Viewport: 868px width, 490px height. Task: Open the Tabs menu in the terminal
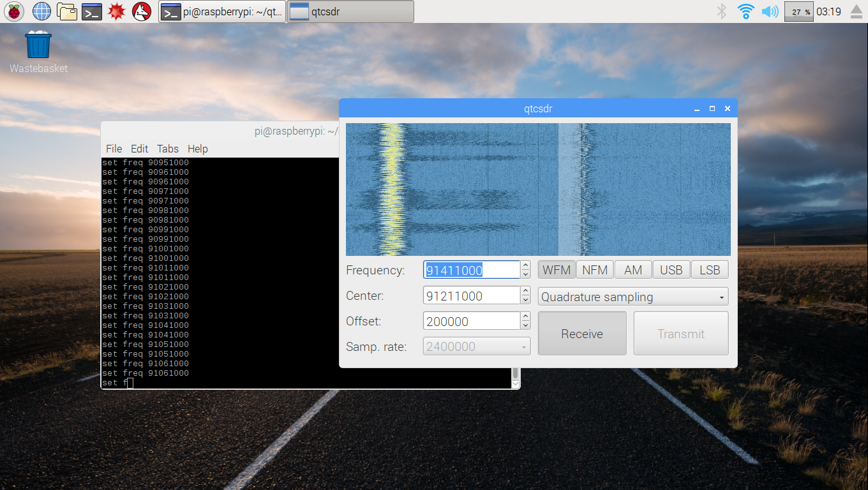click(167, 149)
